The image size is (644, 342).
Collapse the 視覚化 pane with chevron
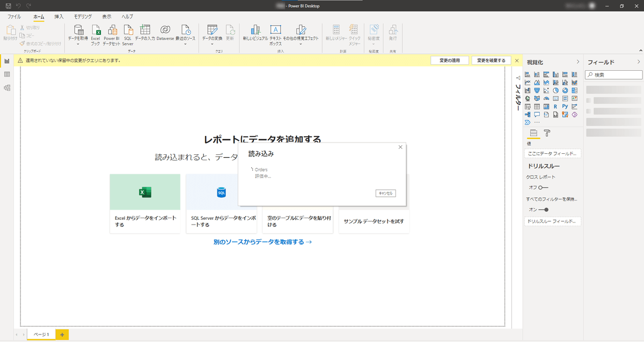(x=577, y=62)
